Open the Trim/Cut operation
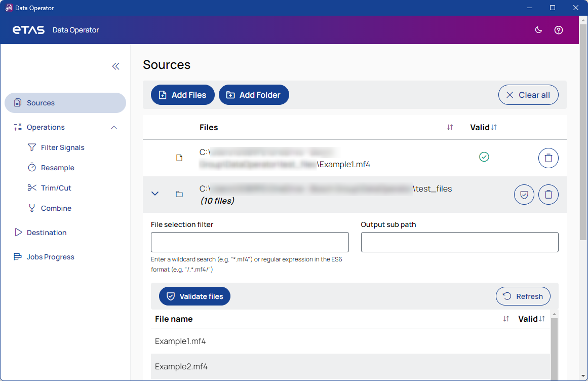Viewport: 588px width, 381px height. pyautogui.click(x=56, y=188)
